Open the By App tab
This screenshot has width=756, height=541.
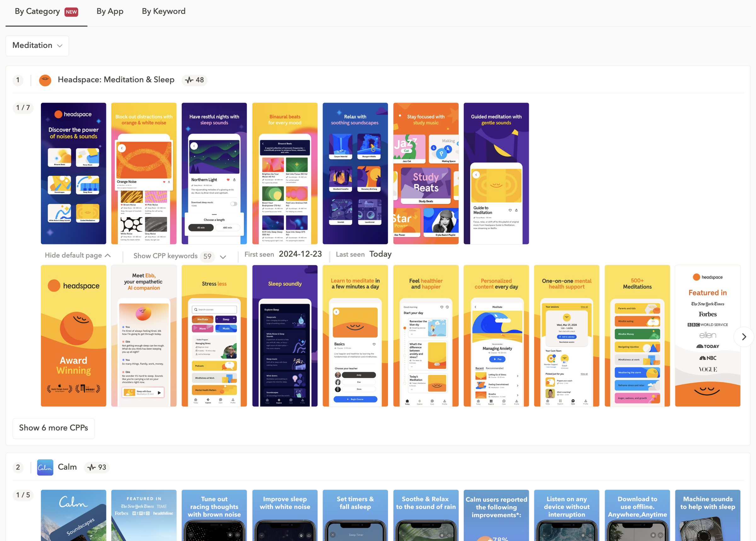[x=110, y=11]
